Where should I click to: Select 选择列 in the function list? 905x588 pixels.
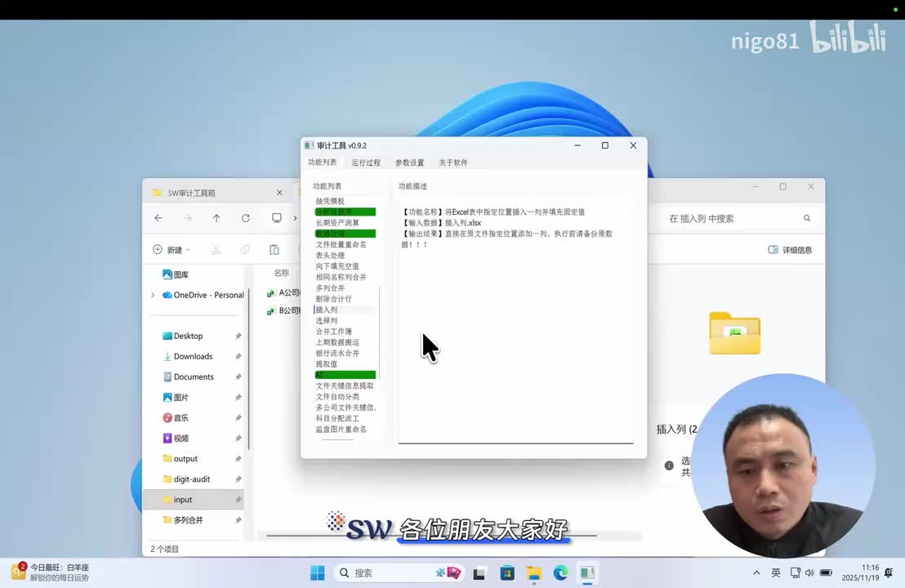[327, 321]
